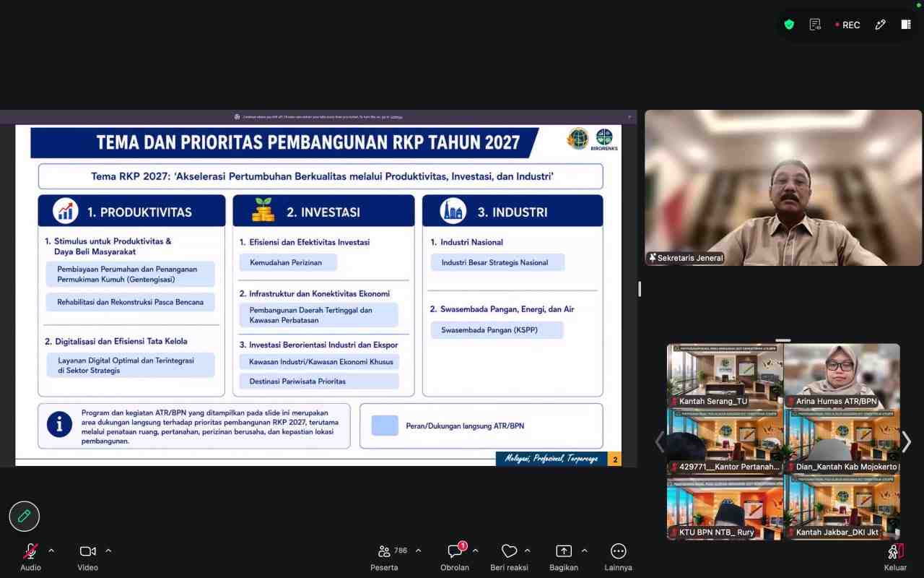Select the Arina Humas ATR/BPN video tile

coord(842,376)
